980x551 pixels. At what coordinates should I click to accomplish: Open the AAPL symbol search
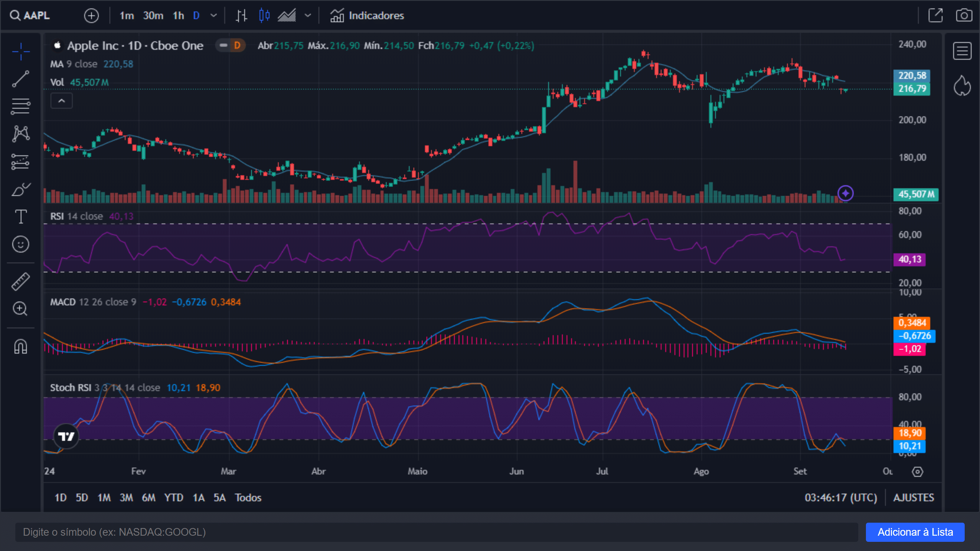[30, 16]
